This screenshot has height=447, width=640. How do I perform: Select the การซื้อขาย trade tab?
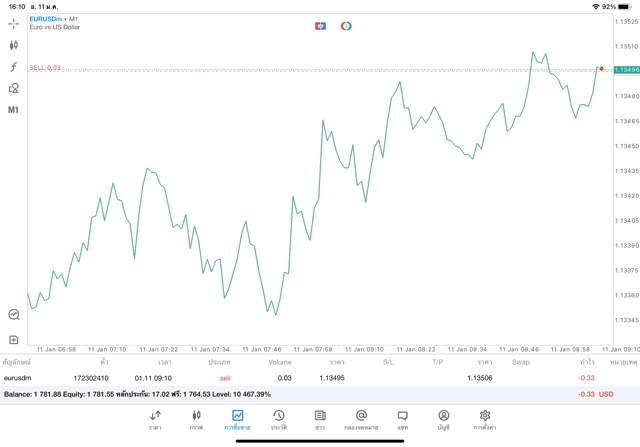pyautogui.click(x=237, y=420)
